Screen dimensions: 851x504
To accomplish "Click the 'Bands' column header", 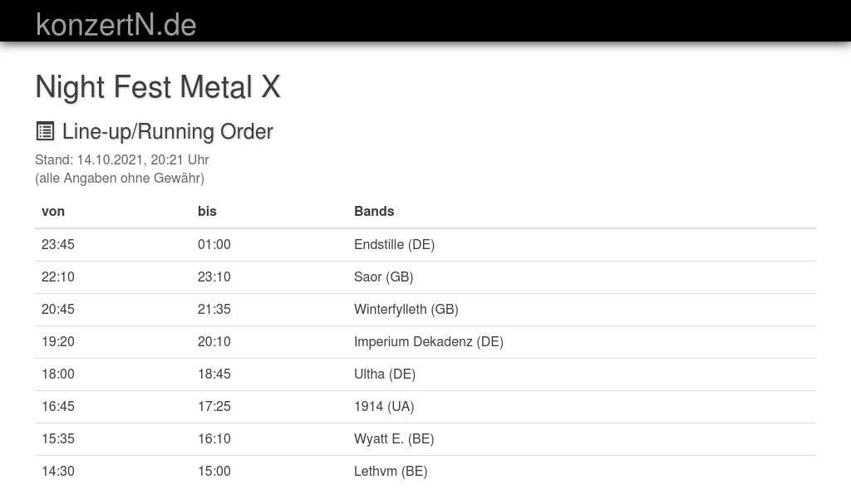I will tap(374, 211).
